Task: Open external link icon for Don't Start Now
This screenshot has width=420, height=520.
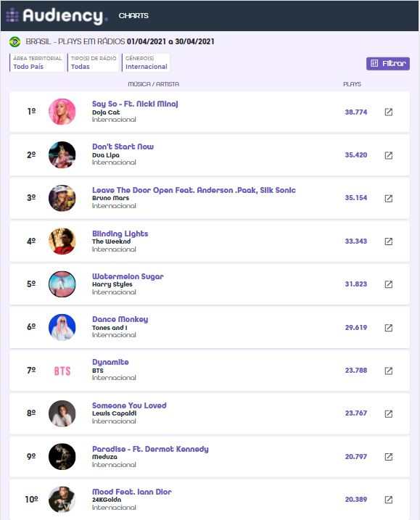Action: click(389, 155)
